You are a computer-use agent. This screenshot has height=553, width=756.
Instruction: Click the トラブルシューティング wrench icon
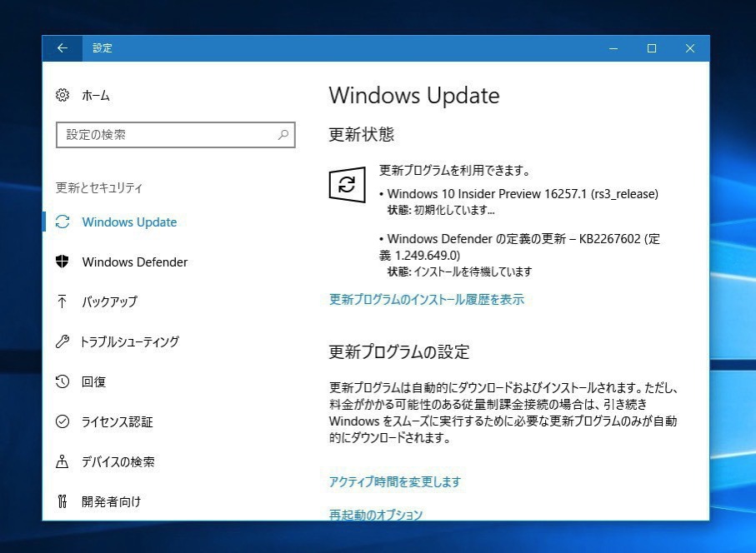(x=63, y=341)
